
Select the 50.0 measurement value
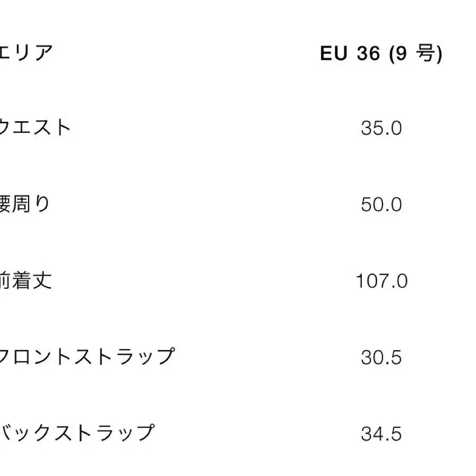[381, 205]
